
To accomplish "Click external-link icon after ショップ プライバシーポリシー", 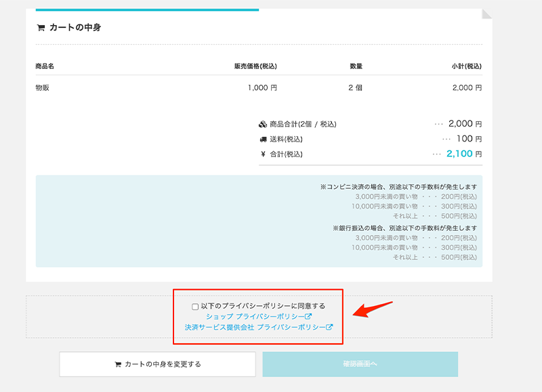I will (308, 316).
